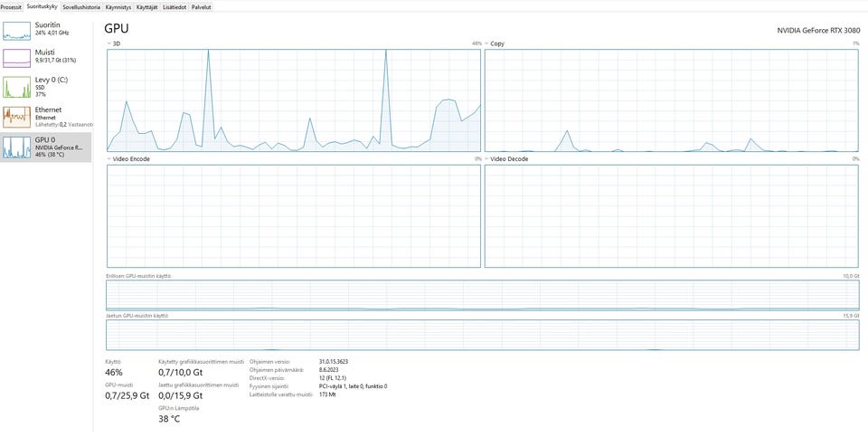This screenshot has width=868, height=437.
Task: Switch to the Käyttäjät tab
Action: (147, 7)
